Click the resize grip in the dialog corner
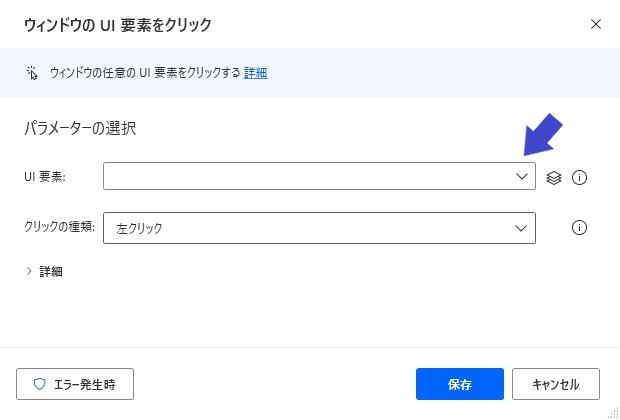 click(614, 412)
